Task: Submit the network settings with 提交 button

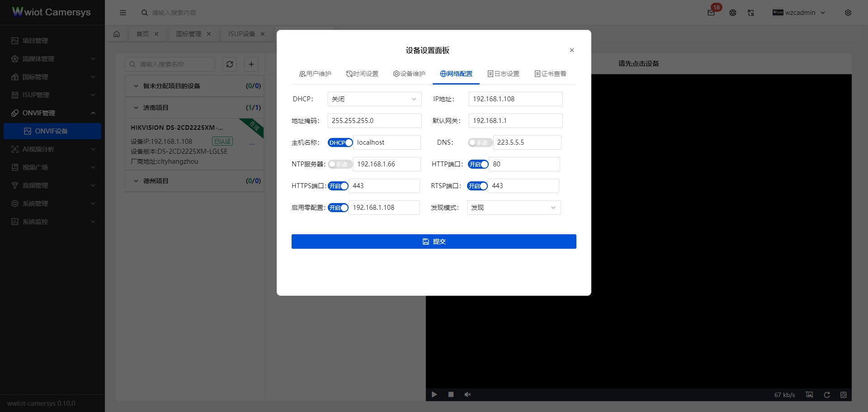Action: 434,241
